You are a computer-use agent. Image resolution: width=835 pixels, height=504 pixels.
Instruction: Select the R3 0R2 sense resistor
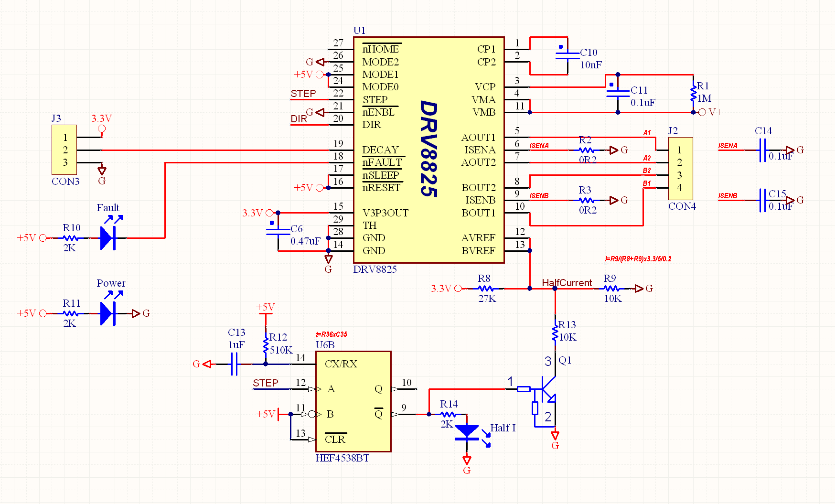[587, 200]
